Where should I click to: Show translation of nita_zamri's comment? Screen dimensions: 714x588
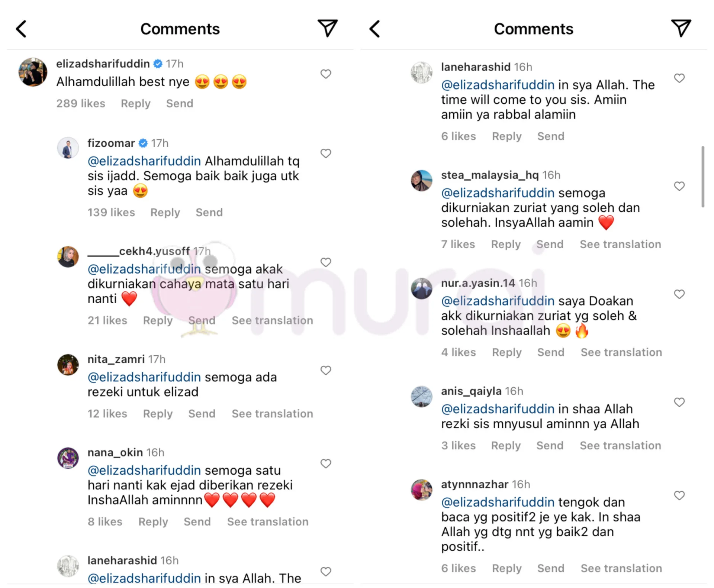tap(272, 414)
